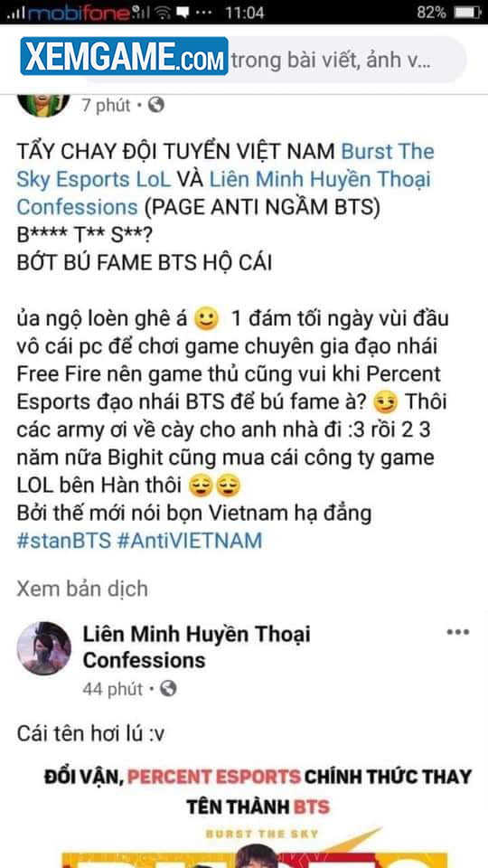Open Liên Minh Huyền Thoại Confessions tagged link
488x868 pixels.
(x=223, y=193)
